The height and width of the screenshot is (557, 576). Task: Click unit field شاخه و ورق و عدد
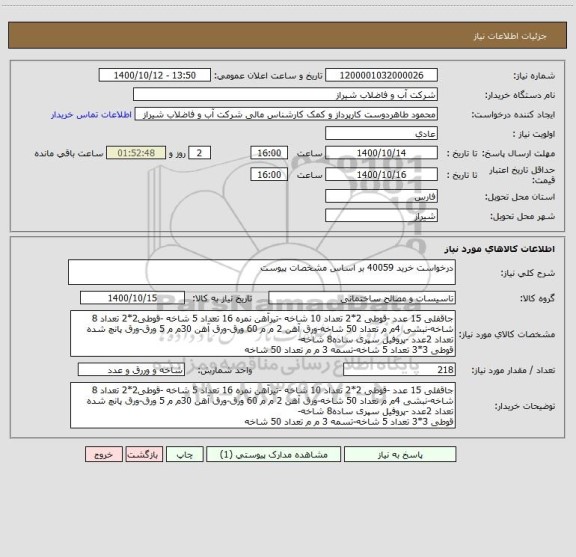(131, 370)
